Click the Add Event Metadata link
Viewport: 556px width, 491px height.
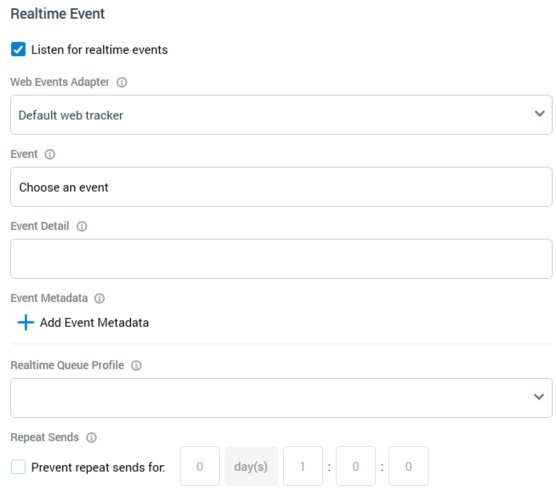pyautogui.click(x=94, y=323)
